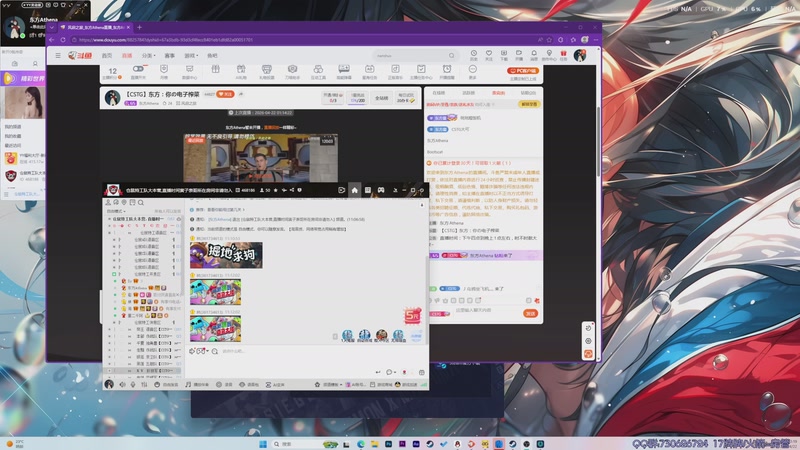The width and height of the screenshot is (800, 450).
Task: Click the yellow button below the rank tabs
Action: [x=529, y=104]
